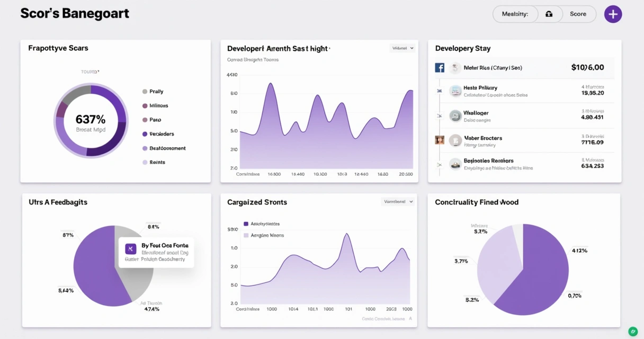Open the Besinoties Reantors list entry
Viewport: 644px width, 339px height.
point(525,164)
